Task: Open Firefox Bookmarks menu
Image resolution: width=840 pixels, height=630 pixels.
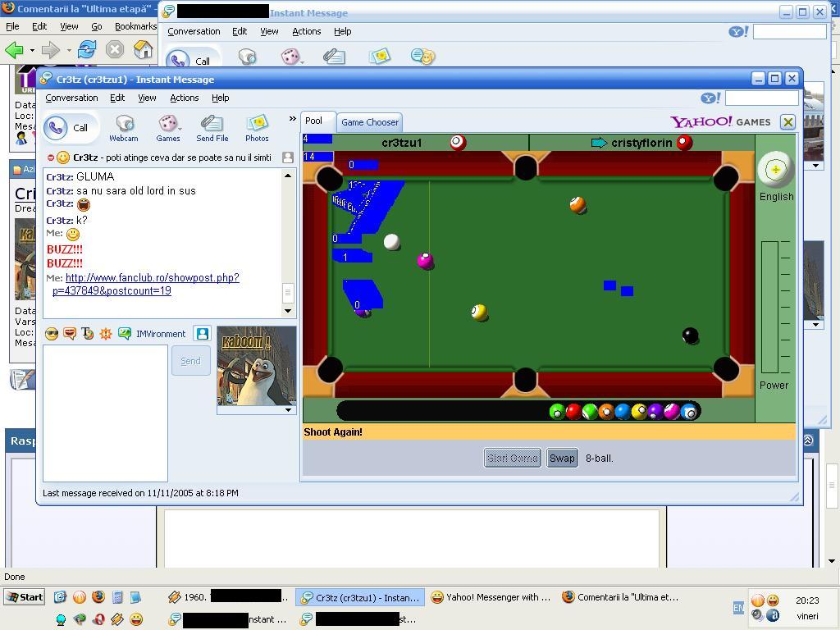Action: pyautogui.click(x=135, y=26)
